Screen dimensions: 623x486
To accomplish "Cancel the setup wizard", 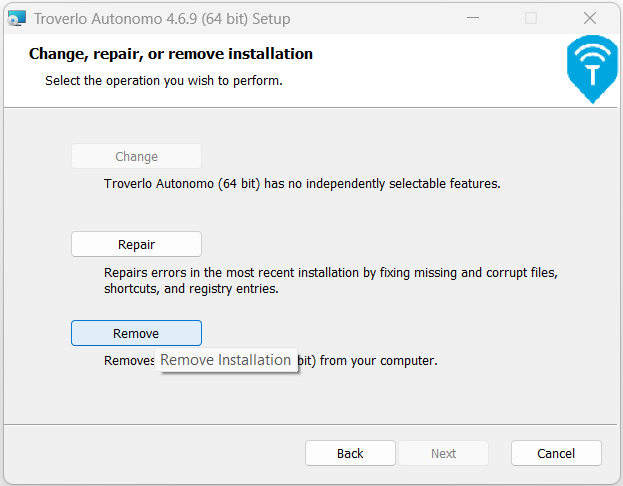I will pyautogui.click(x=556, y=453).
